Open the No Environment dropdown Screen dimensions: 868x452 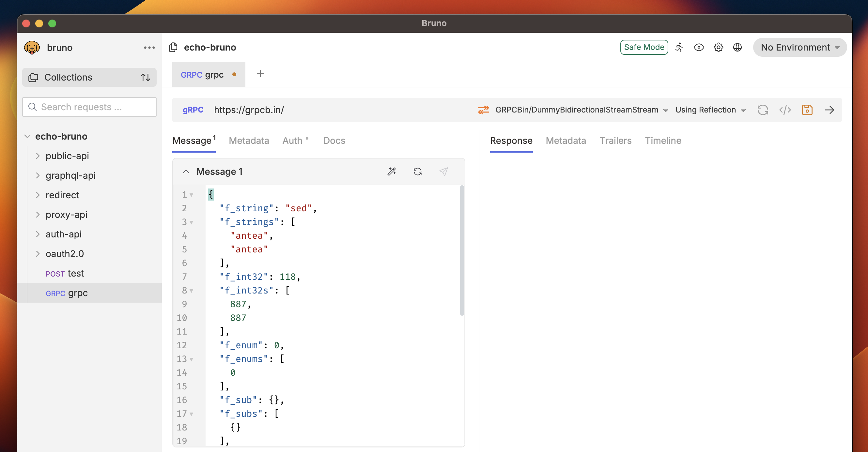[x=799, y=47]
